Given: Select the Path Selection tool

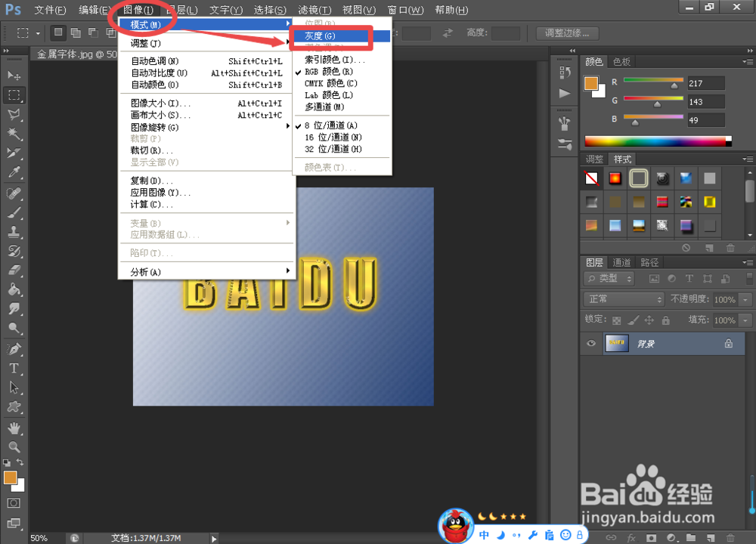Looking at the screenshot, I should pyautogui.click(x=14, y=388).
